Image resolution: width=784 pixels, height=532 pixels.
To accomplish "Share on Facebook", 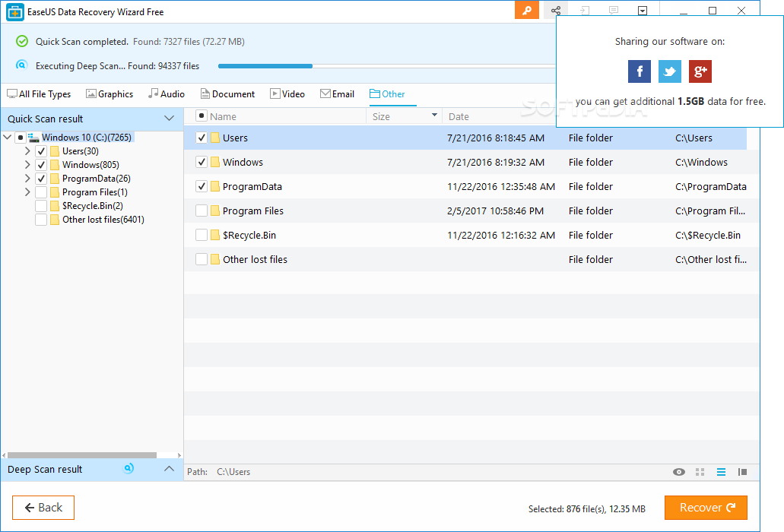I will pos(640,71).
